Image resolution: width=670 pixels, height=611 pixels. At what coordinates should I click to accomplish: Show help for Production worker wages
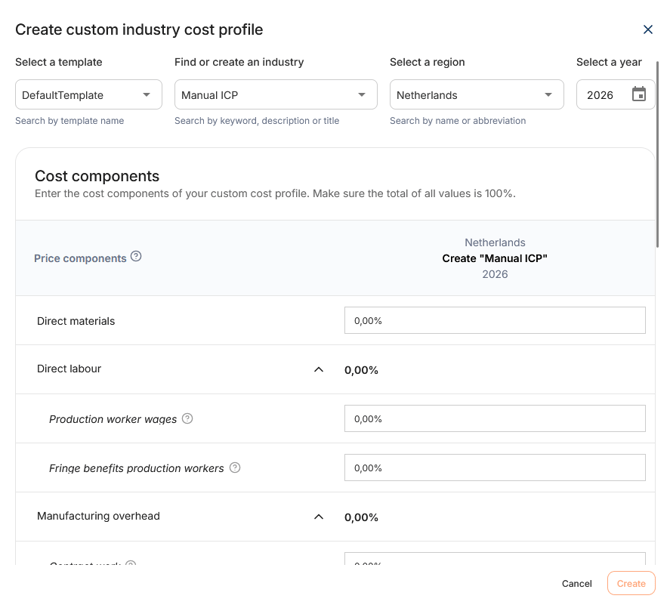coord(187,418)
